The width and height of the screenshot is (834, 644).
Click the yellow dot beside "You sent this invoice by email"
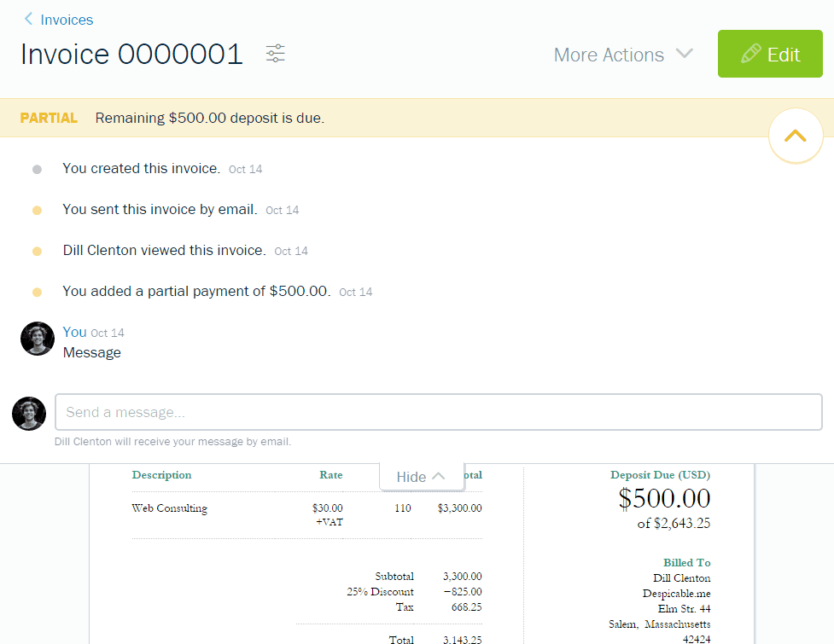coord(37,209)
